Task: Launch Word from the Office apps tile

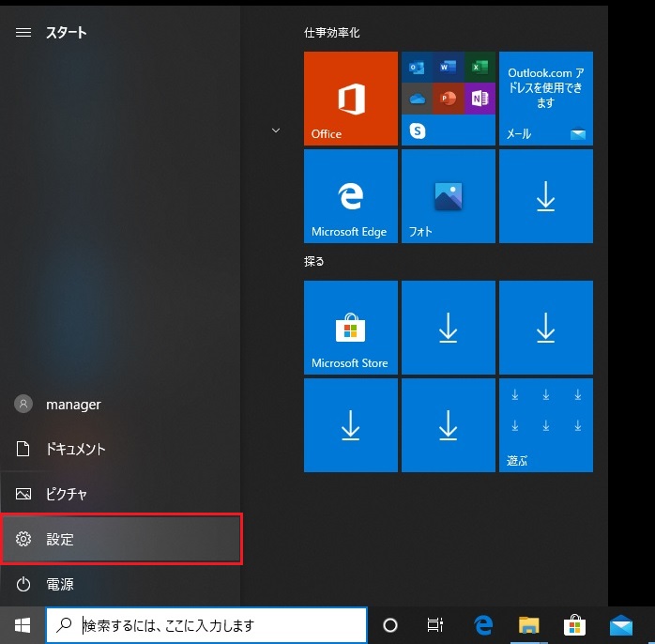Action: coord(449,67)
